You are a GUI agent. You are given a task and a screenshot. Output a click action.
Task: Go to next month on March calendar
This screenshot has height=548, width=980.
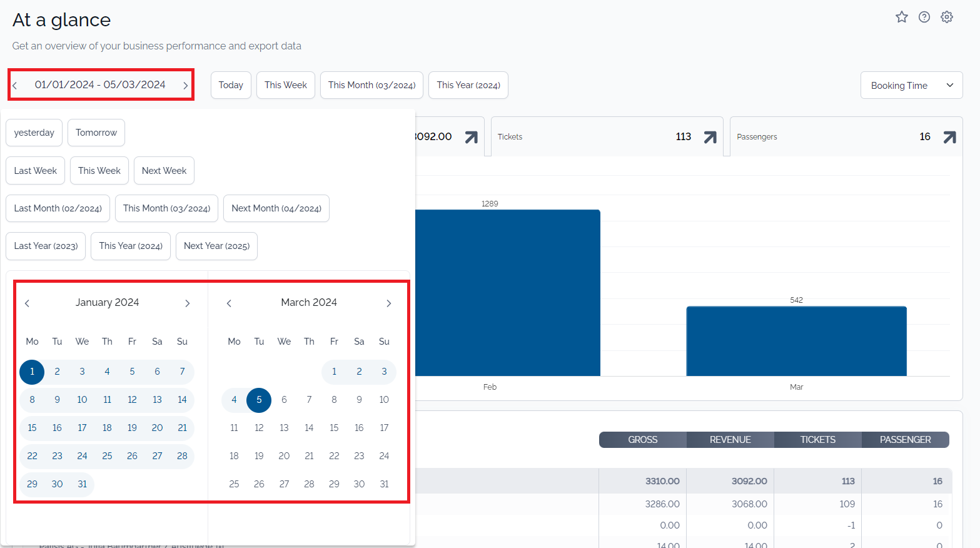(x=388, y=303)
